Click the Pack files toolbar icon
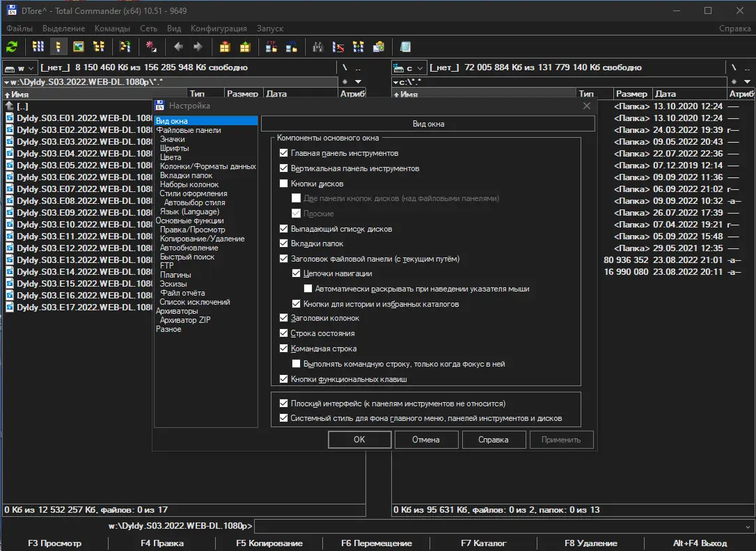The height and width of the screenshot is (551, 756). 225,47
